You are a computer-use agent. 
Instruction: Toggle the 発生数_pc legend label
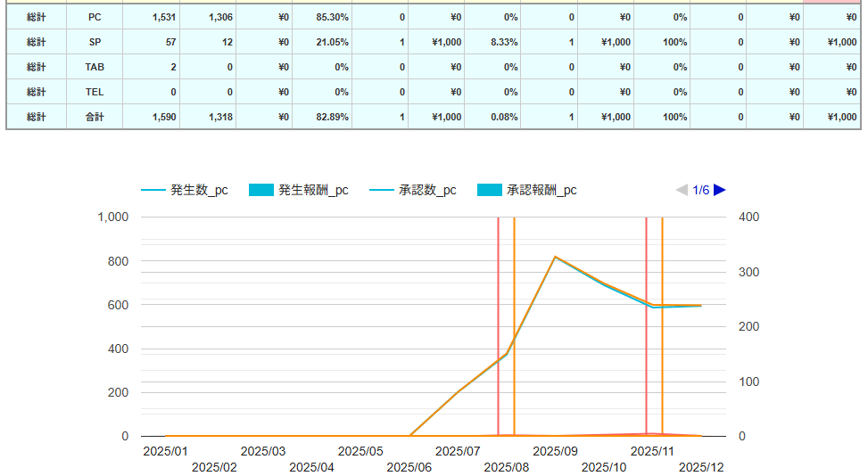[x=199, y=190]
